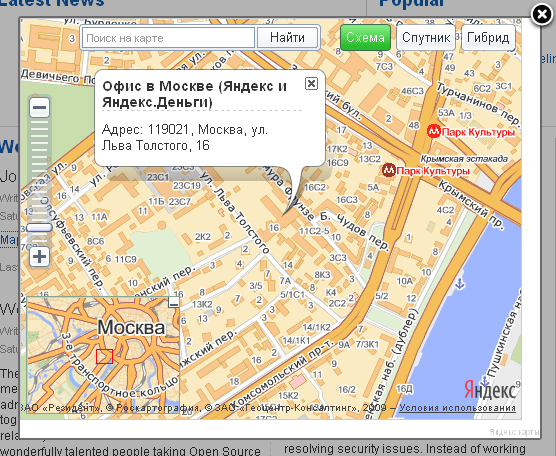Collapse the Moscow overview minimap

[174, 303]
